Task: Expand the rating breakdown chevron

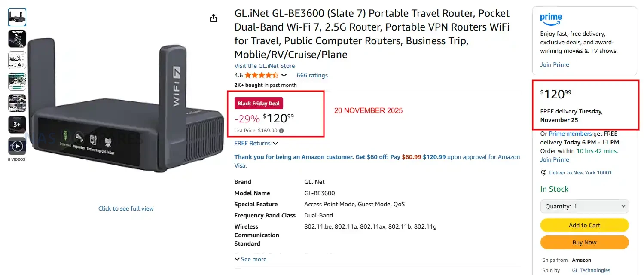Action: [284, 76]
